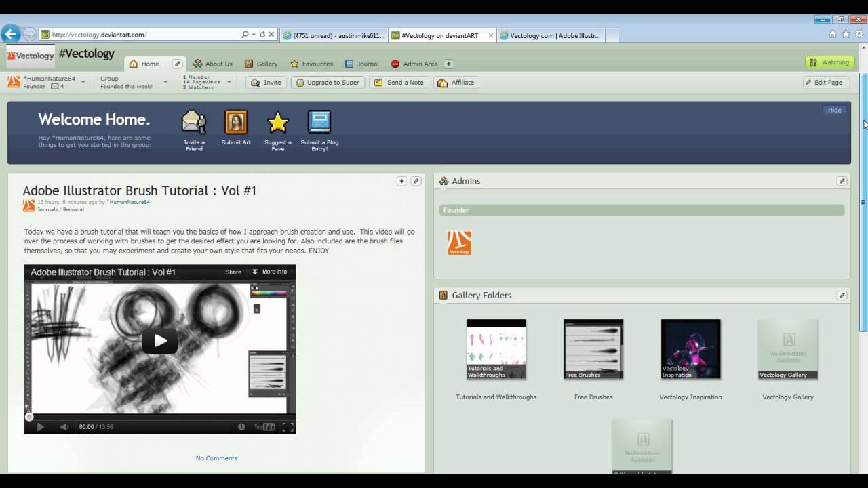Image resolution: width=868 pixels, height=488 pixels.
Task: Open browser tools gear icon
Action: [859, 34]
